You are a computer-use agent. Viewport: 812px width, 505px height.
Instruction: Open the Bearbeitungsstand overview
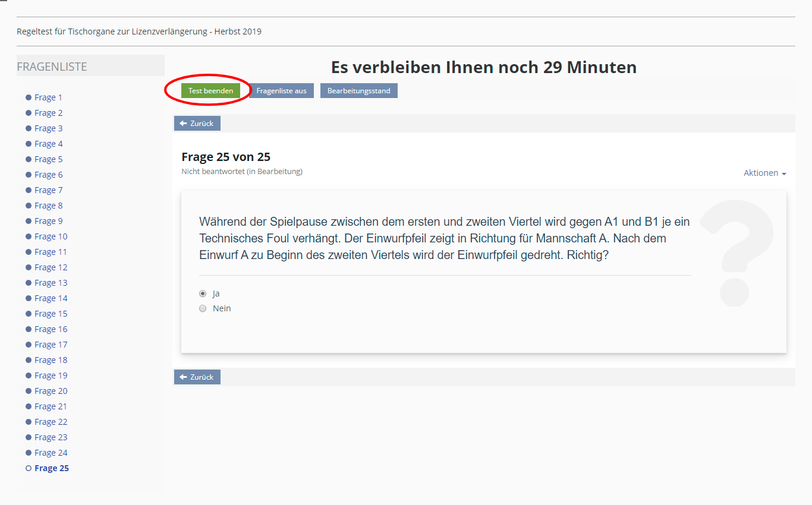pos(358,91)
